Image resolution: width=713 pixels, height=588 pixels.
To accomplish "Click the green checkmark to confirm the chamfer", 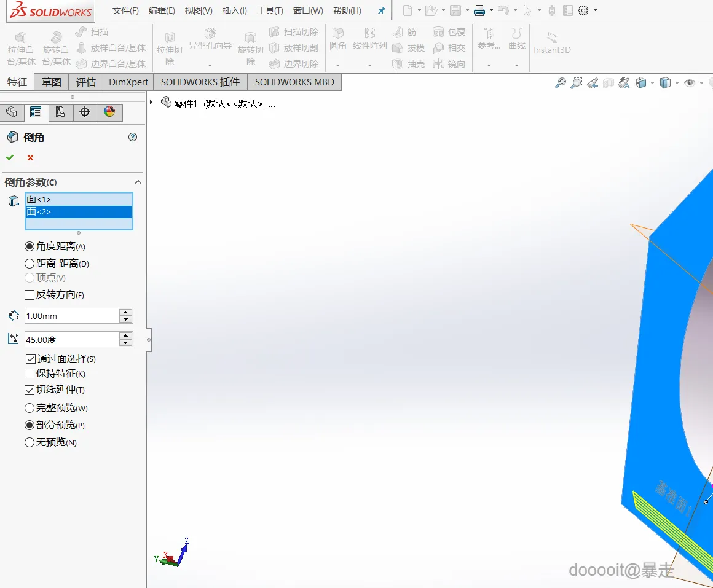I will pos(10,157).
